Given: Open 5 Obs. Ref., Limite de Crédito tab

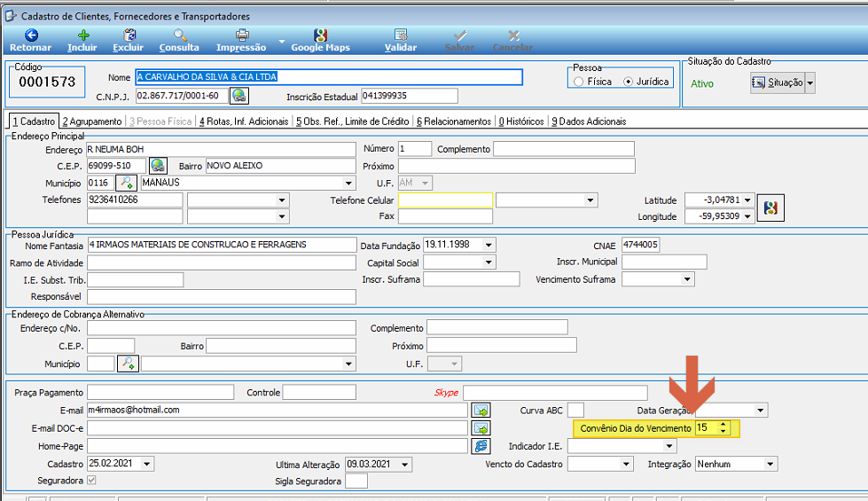Looking at the screenshot, I should 352,121.
